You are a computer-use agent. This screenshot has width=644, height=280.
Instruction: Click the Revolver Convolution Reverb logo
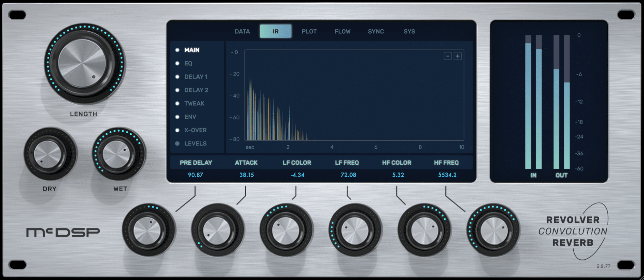click(573, 231)
